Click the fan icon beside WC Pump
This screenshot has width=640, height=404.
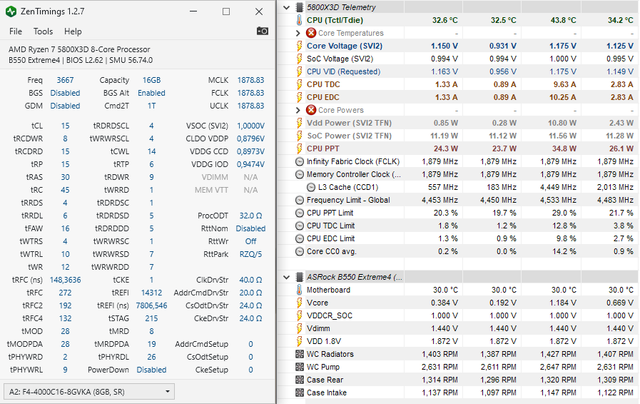(x=300, y=367)
